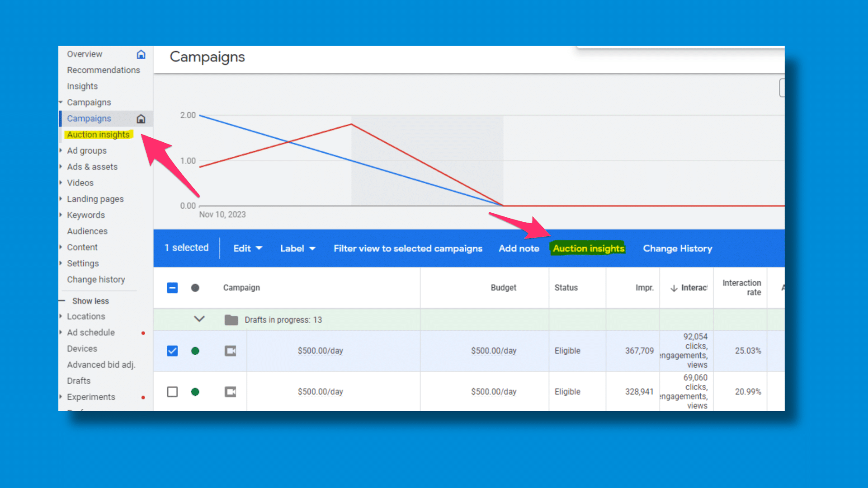Click Show less in the sidebar
This screenshot has width=868, height=488.
coord(90,301)
